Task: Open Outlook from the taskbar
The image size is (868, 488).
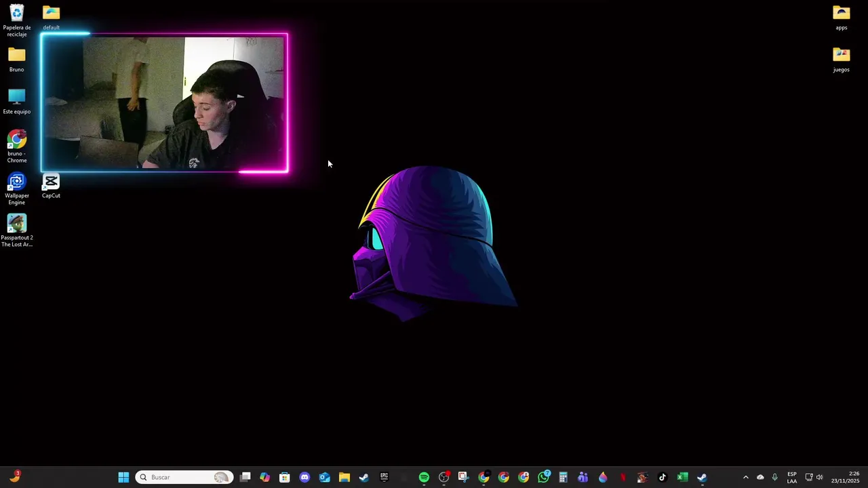Action: pos(324,477)
